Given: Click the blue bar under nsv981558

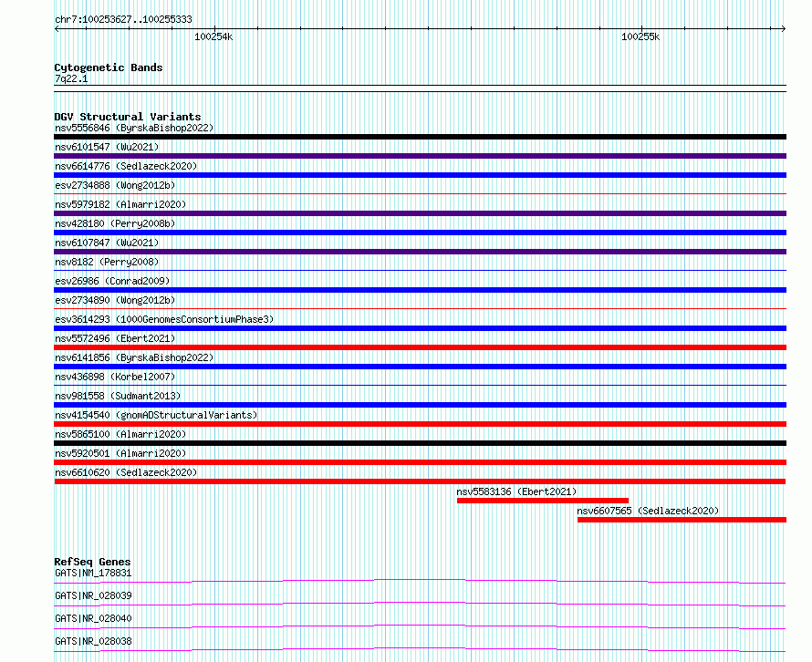Looking at the screenshot, I should coord(420,405).
